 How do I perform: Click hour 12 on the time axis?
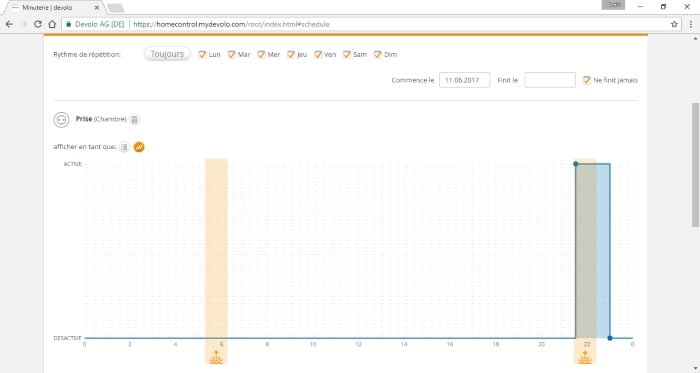coord(358,344)
